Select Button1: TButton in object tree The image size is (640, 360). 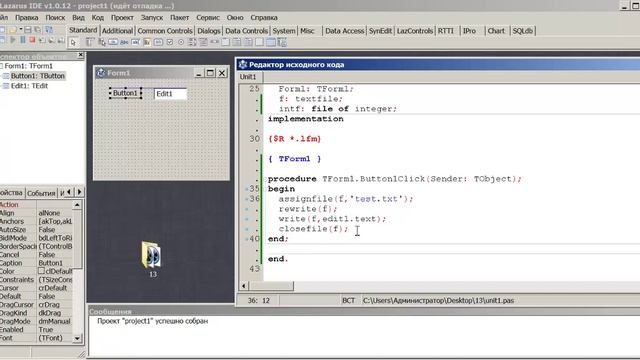(38, 76)
